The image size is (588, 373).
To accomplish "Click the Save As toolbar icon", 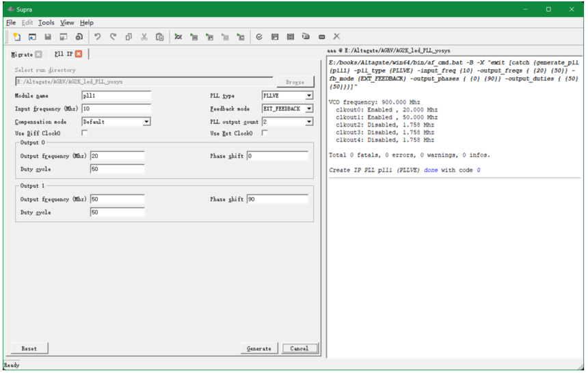I will point(64,37).
